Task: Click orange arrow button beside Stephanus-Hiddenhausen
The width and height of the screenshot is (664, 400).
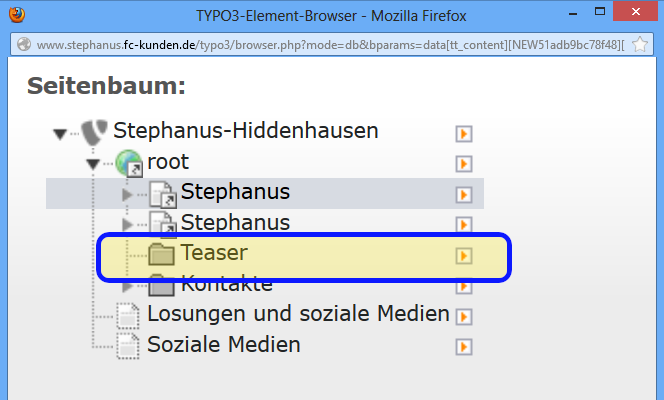Action: [464, 134]
